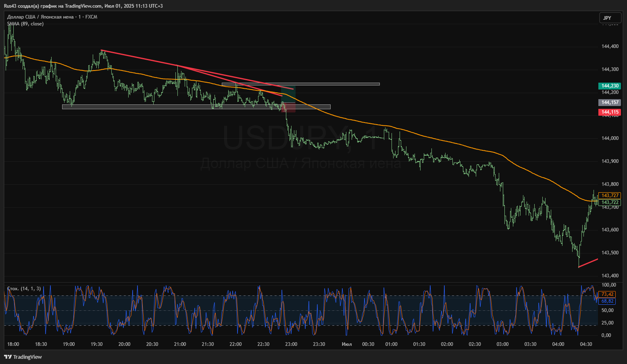Open the JPY currency selector

[x=610, y=18]
